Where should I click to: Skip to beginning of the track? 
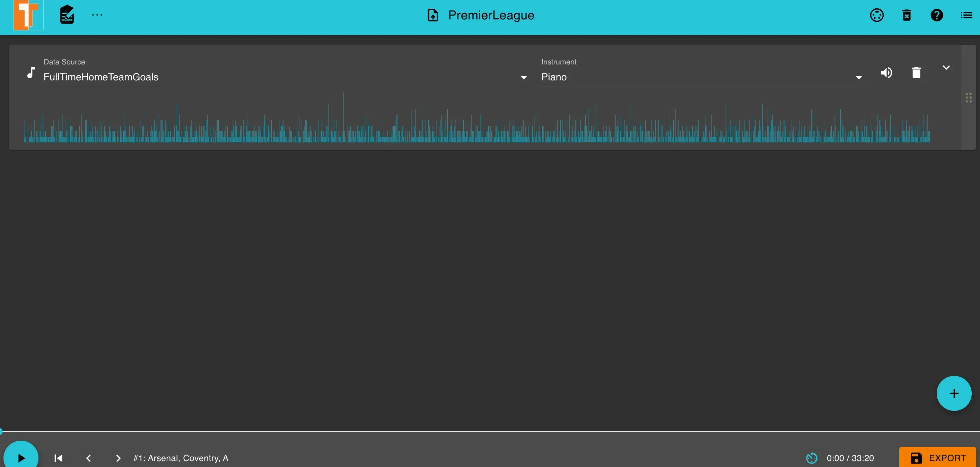(x=58, y=458)
